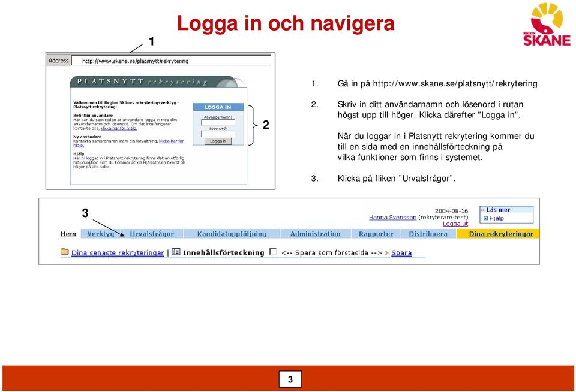Click the date text 2004-08-16
Image resolution: width=576 pixels, height=392 pixels.
coord(451,211)
